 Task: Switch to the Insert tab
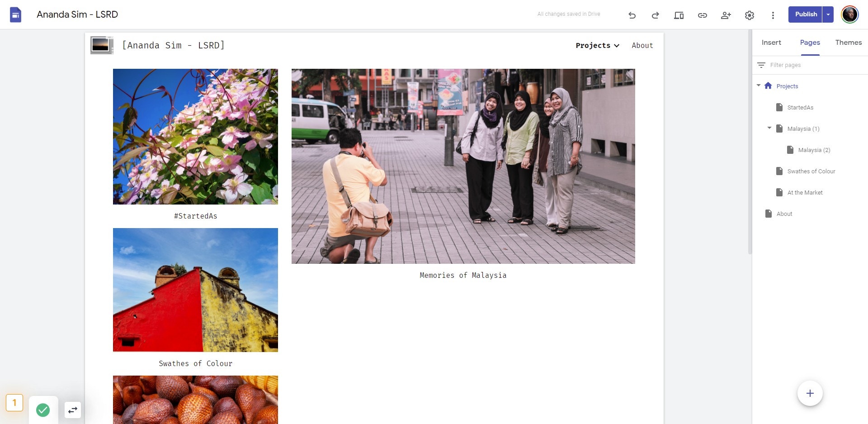coord(771,43)
